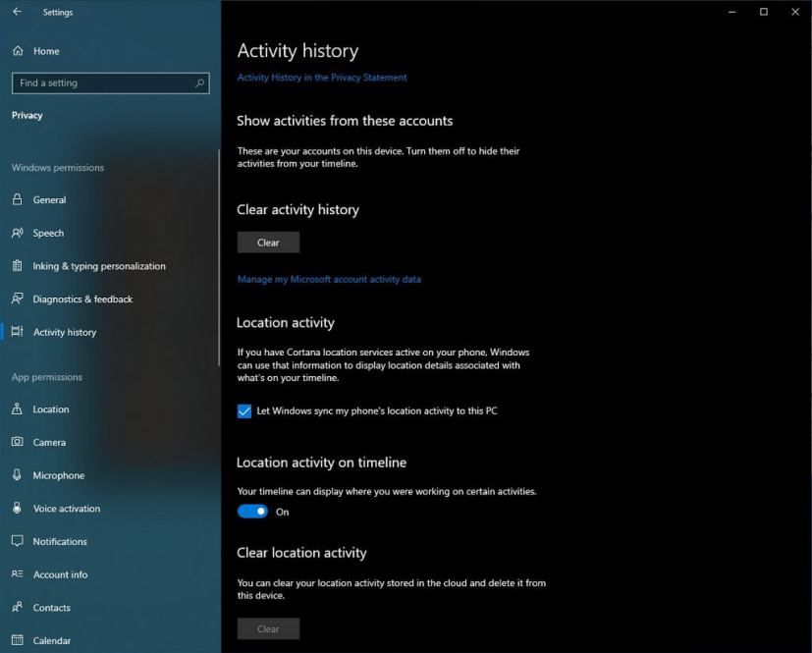Turn off Location activity on timeline toggle

point(252,512)
